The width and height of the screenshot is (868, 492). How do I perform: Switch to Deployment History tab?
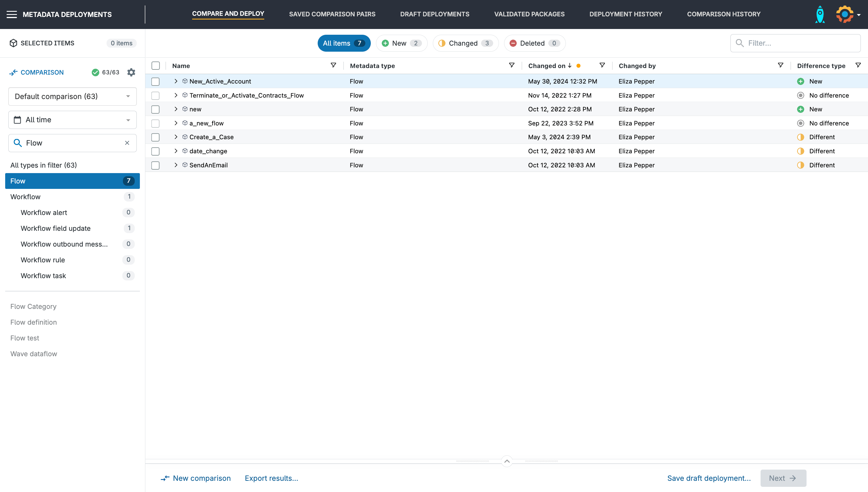pyautogui.click(x=626, y=14)
